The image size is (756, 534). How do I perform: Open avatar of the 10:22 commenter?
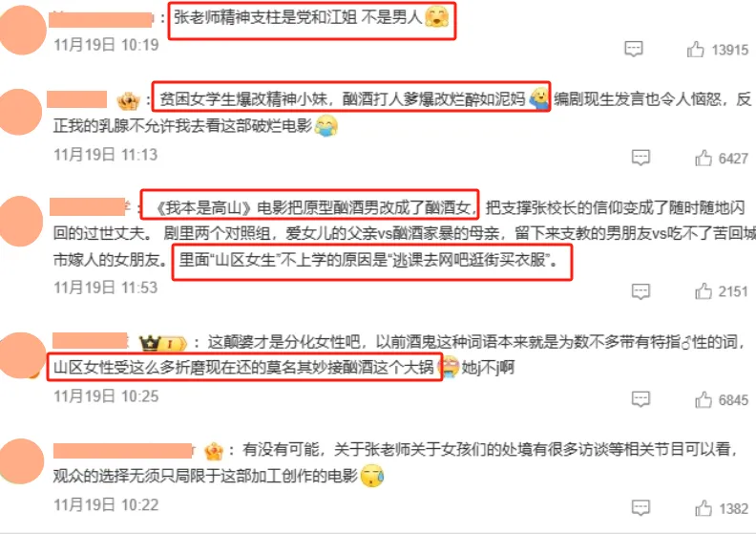coord(20,461)
